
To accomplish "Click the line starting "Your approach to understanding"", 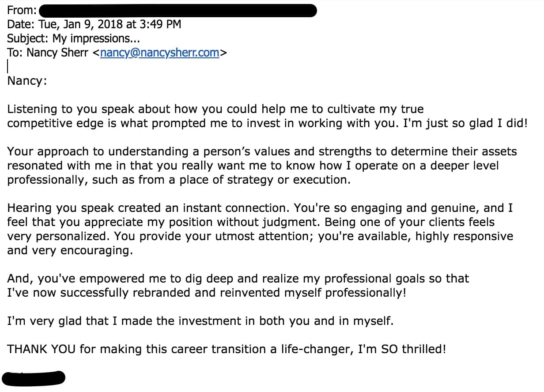I will [262, 151].
